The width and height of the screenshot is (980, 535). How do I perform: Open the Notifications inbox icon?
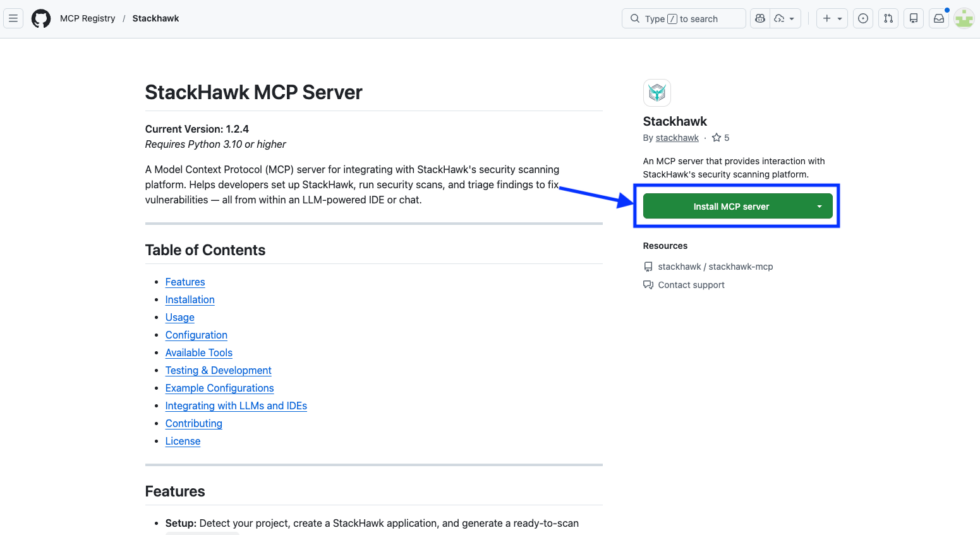tap(939, 19)
